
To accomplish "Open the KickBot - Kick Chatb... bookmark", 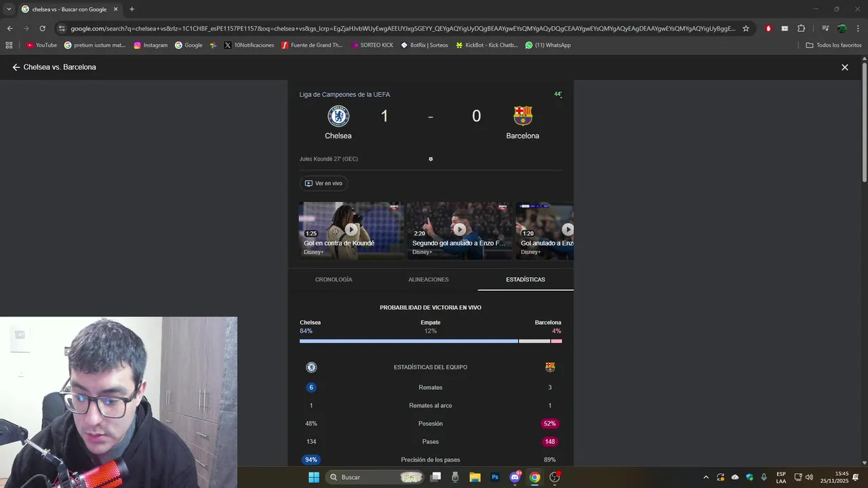I will [486, 45].
